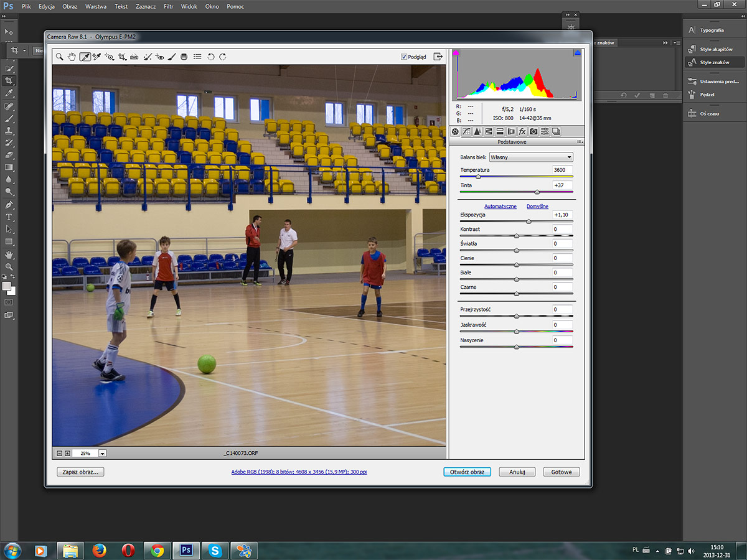
Task: Open the Podstawowe panel options menu
Action: coord(580,142)
